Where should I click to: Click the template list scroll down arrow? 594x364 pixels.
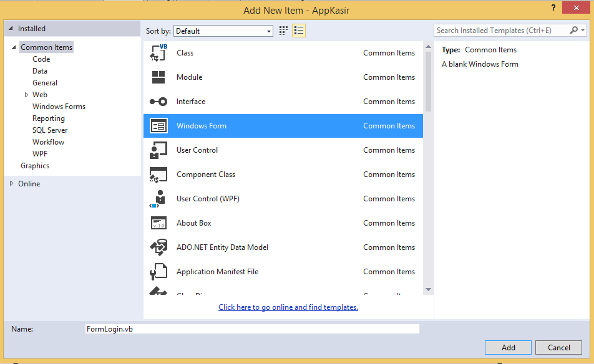coord(429,289)
